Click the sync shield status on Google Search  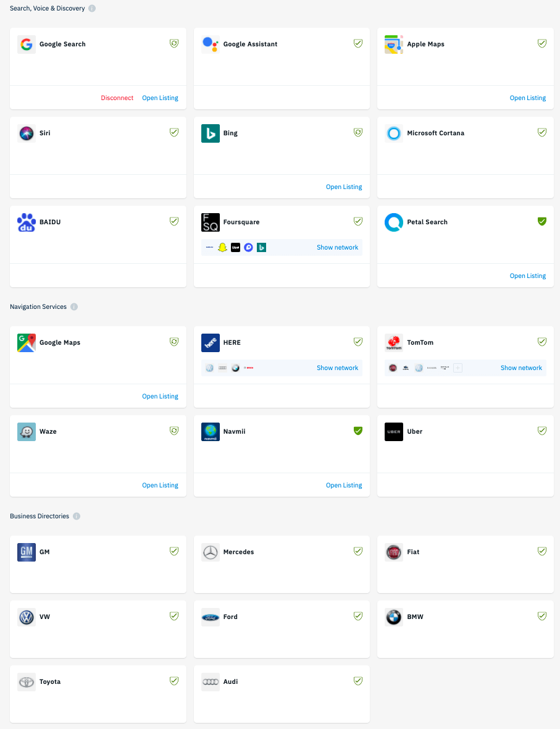click(174, 43)
